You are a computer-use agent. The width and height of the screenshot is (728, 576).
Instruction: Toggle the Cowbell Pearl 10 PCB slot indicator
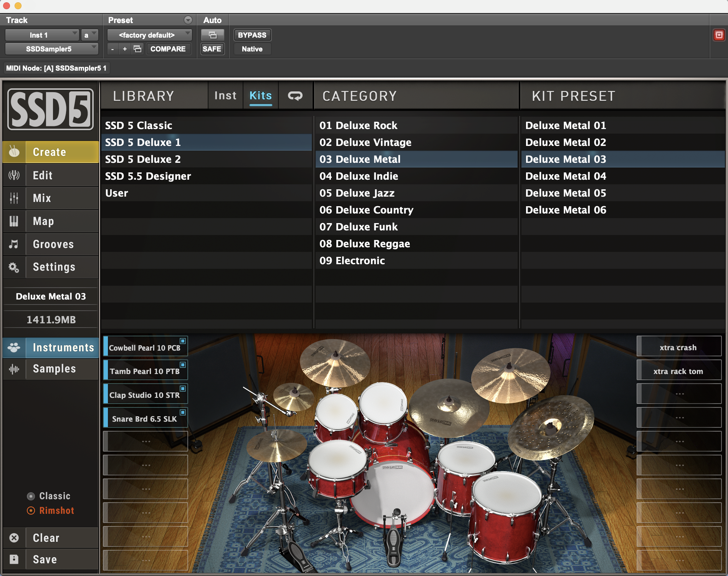click(x=183, y=341)
